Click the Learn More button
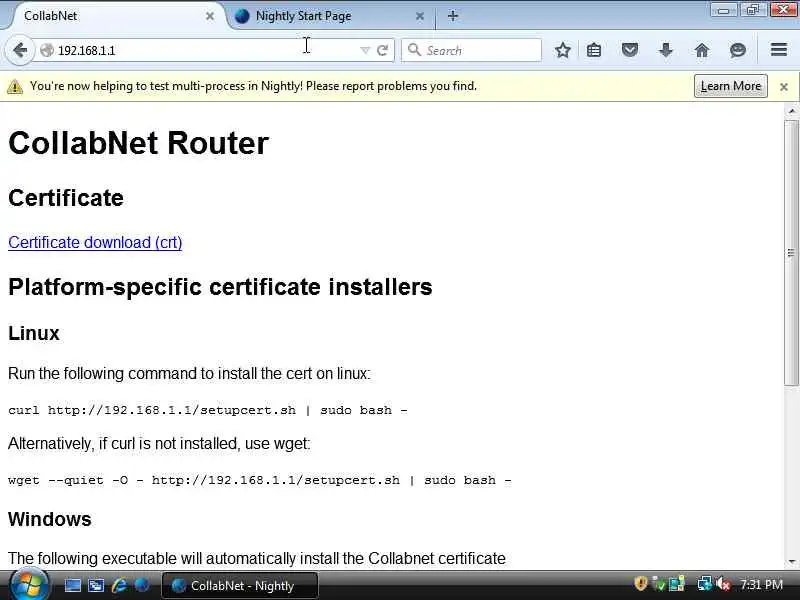This screenshot has height=600, width=800. click(x=731, y=86)
